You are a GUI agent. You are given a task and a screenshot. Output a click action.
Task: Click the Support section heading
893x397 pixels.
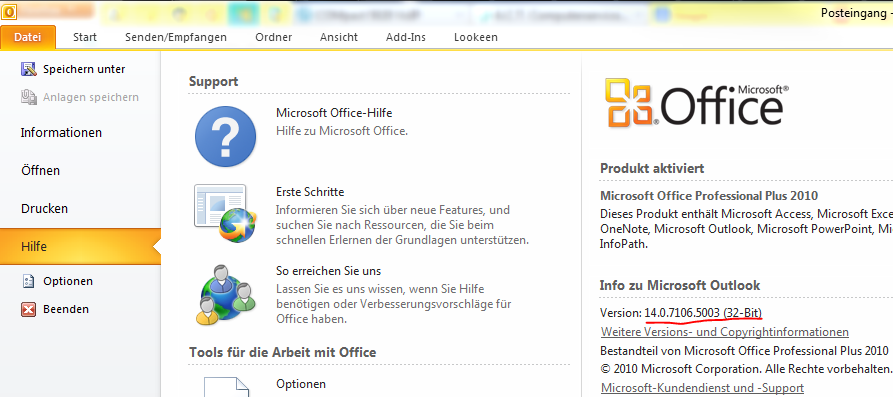click(x=214, y=81)
